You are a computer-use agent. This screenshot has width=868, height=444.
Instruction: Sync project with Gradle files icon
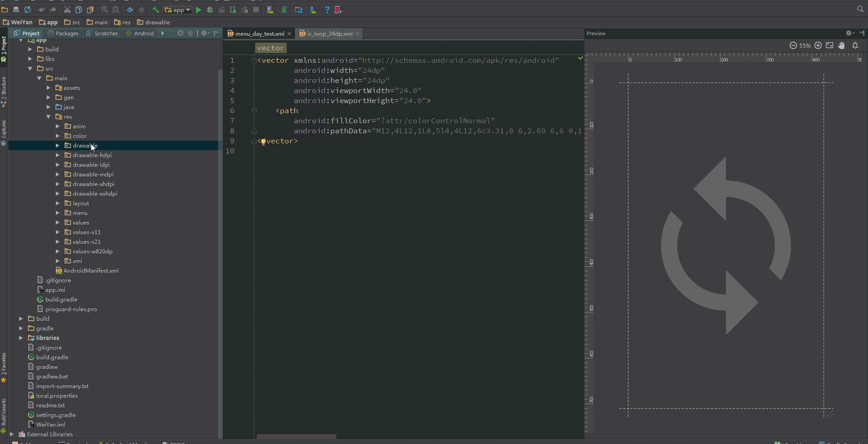pos(284,10)
